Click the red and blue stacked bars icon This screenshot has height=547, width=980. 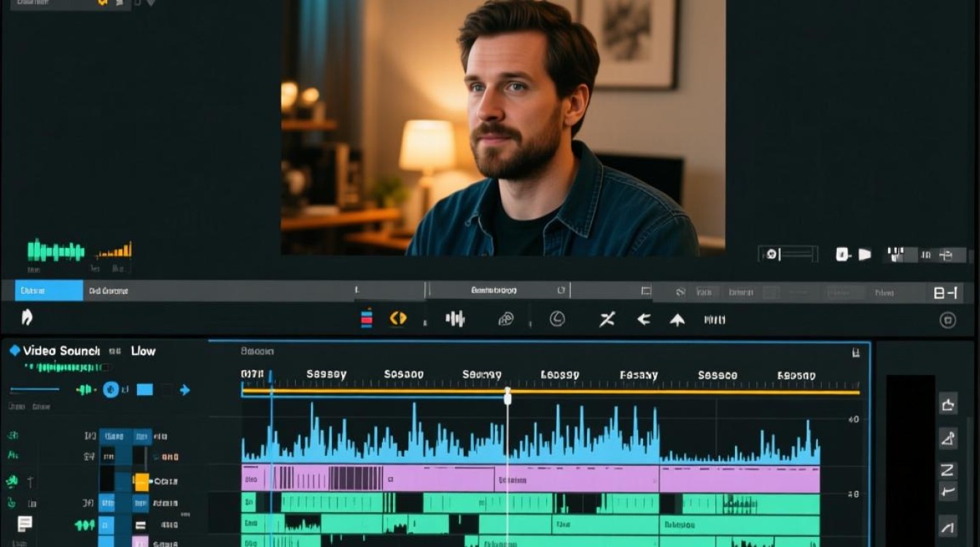(367, 318)
